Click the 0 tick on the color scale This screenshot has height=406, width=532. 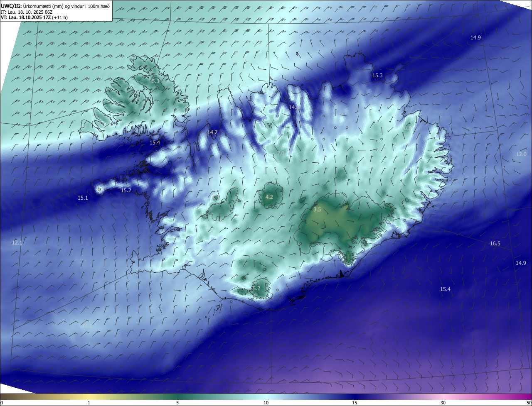2,403
